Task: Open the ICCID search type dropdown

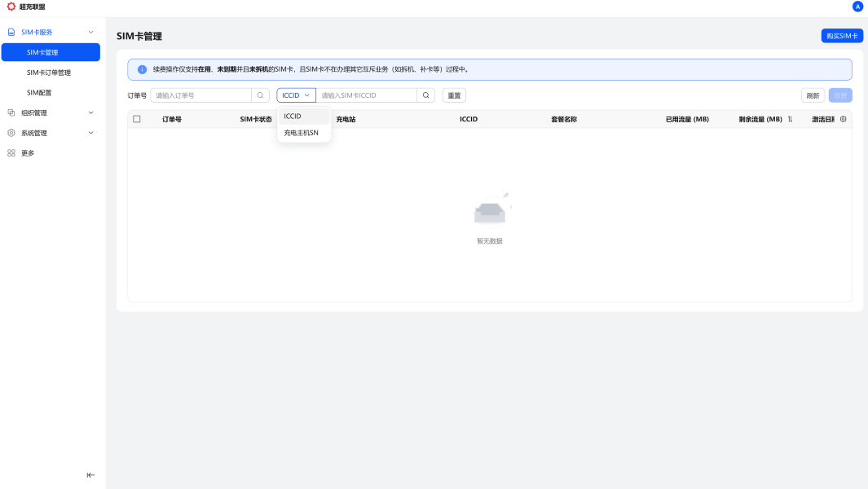Action: pyautogui.click(x=296, y=95)
